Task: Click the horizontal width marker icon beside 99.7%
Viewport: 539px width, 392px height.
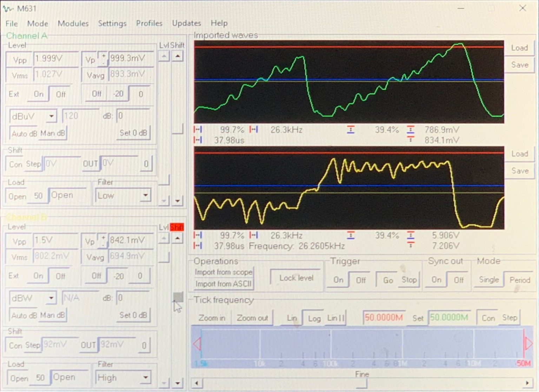Action: (198, 129)
